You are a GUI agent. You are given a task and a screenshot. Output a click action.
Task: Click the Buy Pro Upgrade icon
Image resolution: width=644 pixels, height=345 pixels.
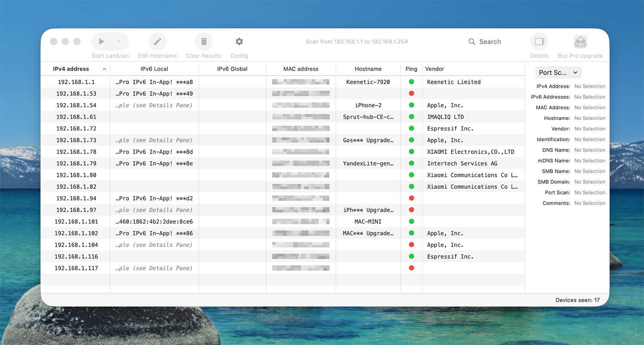(580, 42)
